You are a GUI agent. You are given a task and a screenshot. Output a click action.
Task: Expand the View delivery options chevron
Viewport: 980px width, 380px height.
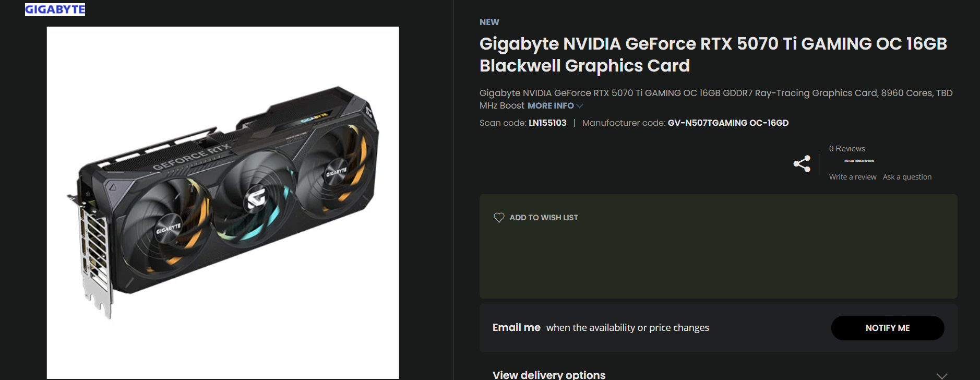point(942,376)
